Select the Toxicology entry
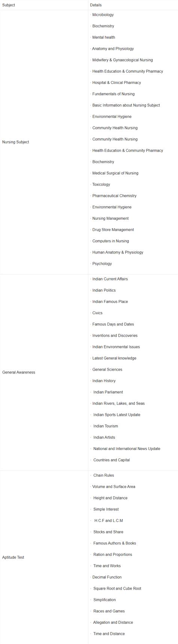This screenshot has width=178, height=644. tap(101, 185)
